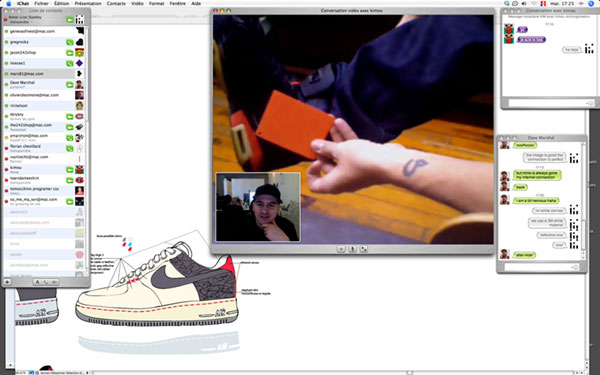
Task: Open the Fichier menu
Action: [x=41, y=3]
